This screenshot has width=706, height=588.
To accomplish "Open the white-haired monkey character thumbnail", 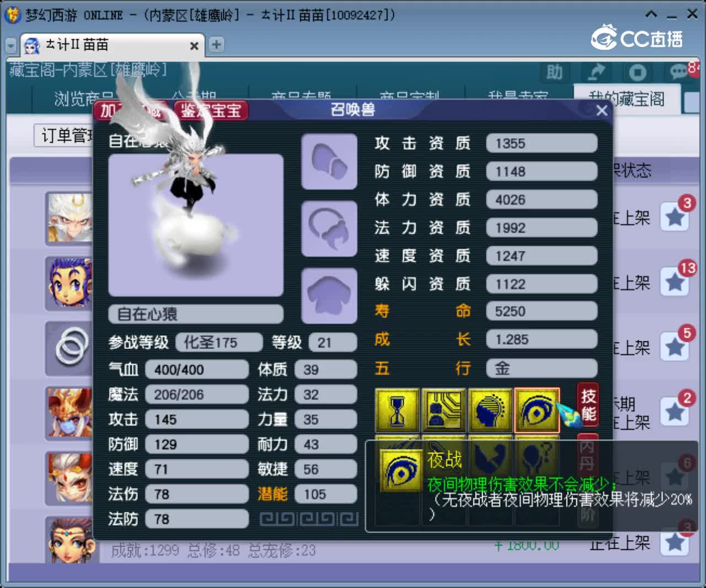I will (x=69, y=218).
